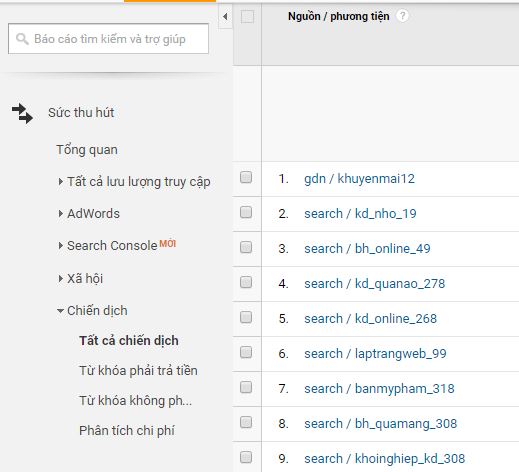Viewport: 519px width, 472px height.
Task: Open Từ khóa phải trả tiền report
Action: [x=138, y=371]
